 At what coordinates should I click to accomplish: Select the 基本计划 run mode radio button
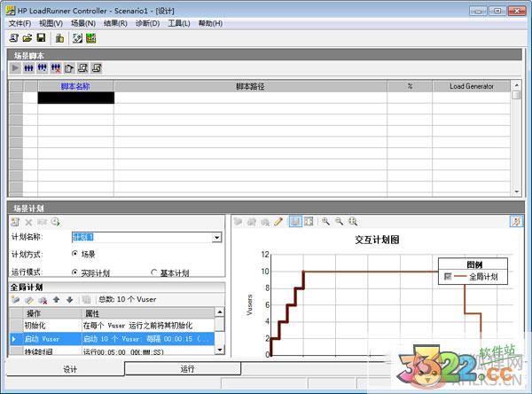click(x=154, y=272)
